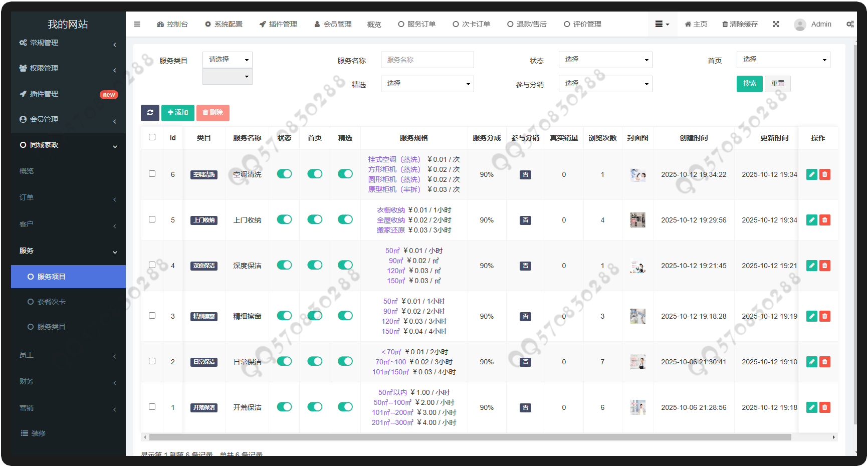This screenshot has height=467, width=868.
Task: Check the select-all checkbox in table header
Action: coord(152,137)
